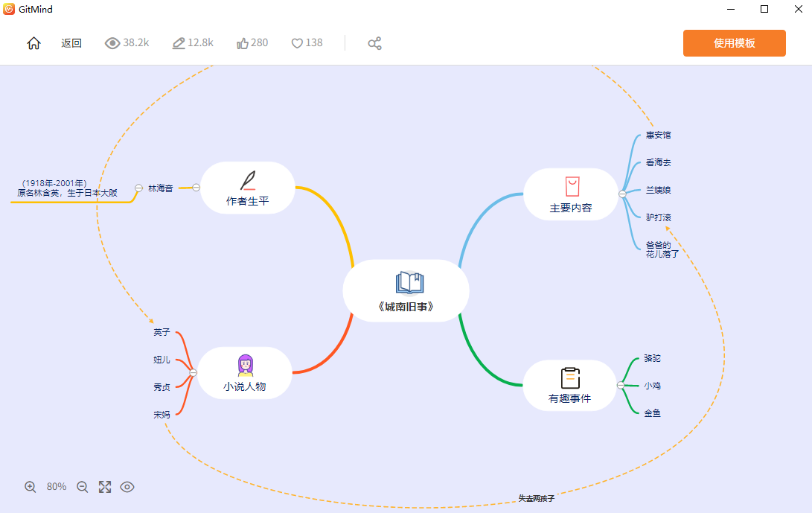
Task: Click the share icon in the toolbar
Action: (x=374, y=43)
